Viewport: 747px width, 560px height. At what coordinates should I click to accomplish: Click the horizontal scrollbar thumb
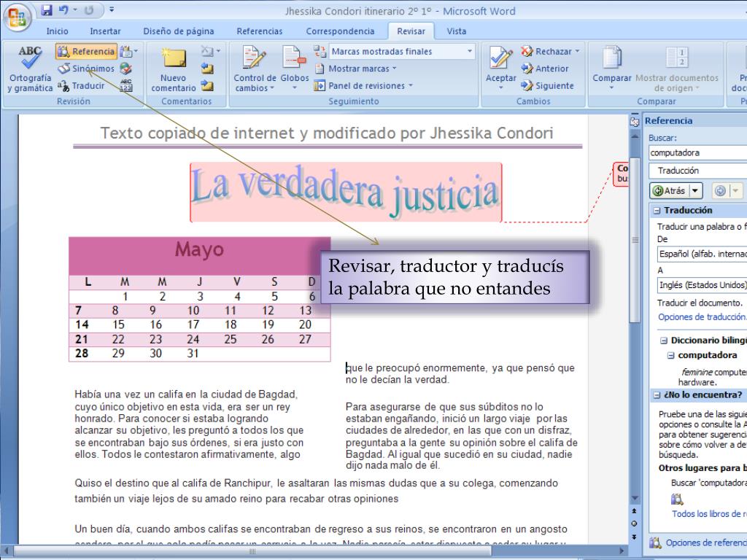pos(252,551)
